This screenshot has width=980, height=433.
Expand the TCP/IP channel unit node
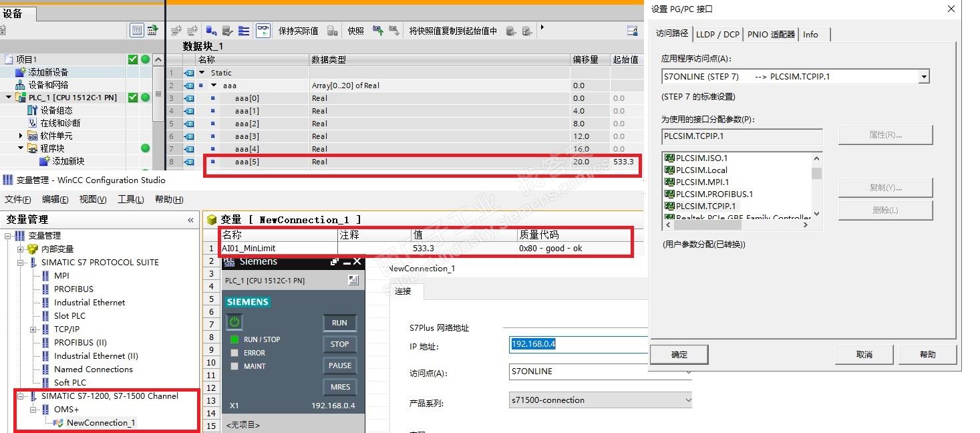[x=33, y=329]
